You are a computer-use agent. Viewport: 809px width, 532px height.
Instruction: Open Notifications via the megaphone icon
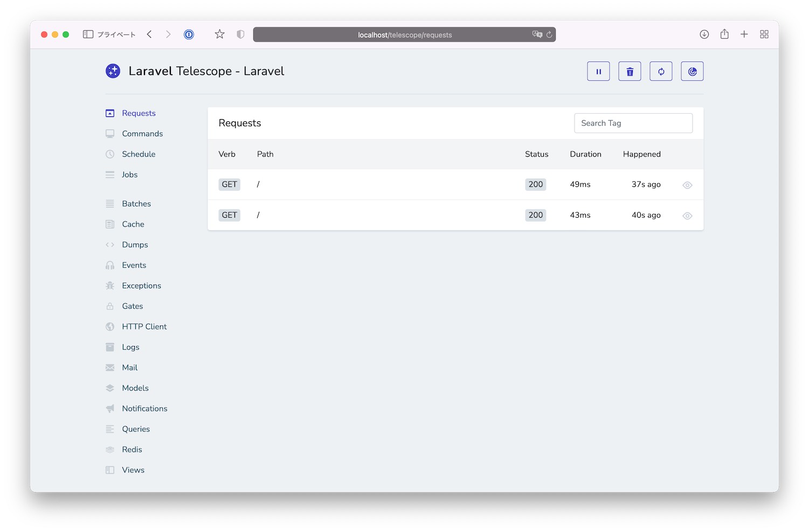click(109, 409)
